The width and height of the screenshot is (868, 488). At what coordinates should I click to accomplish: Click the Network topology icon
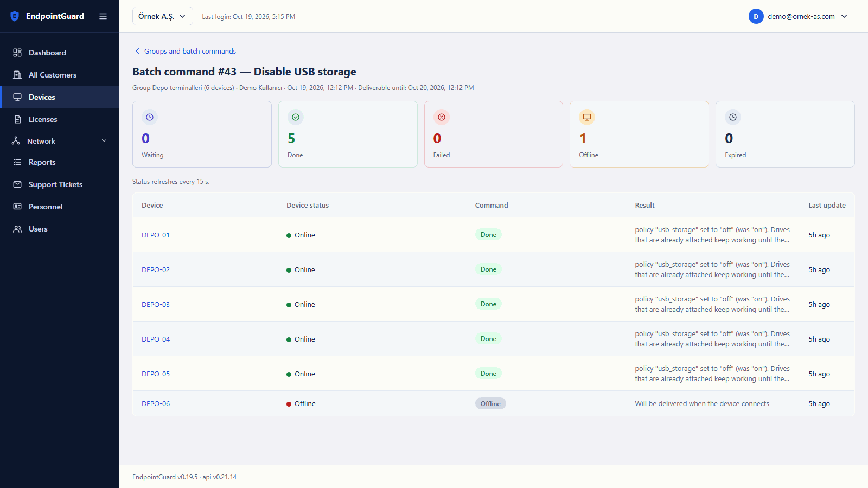tap(16, 141)
